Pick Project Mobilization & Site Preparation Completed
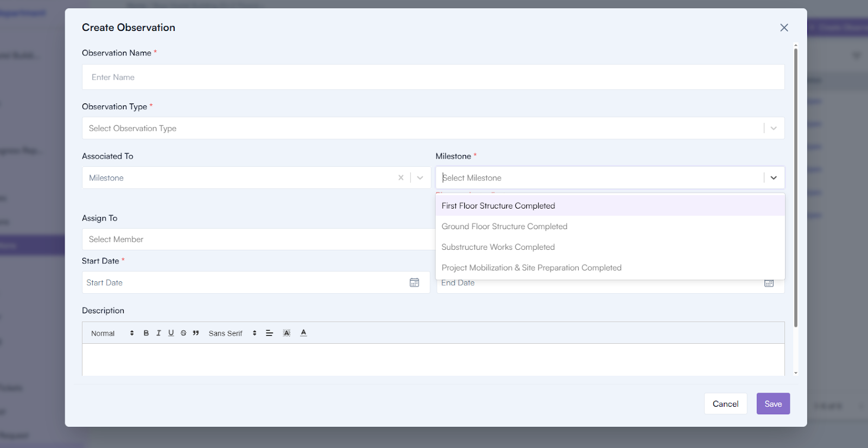This screenshot has width=868, height=448. (x=531, y=268)
